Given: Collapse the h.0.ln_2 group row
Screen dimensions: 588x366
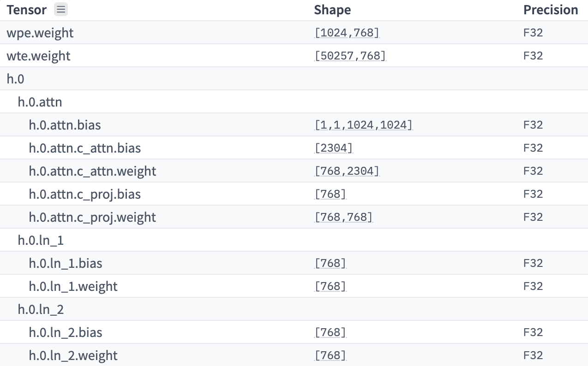Looking at the screenshot, I should click(41, 309).
